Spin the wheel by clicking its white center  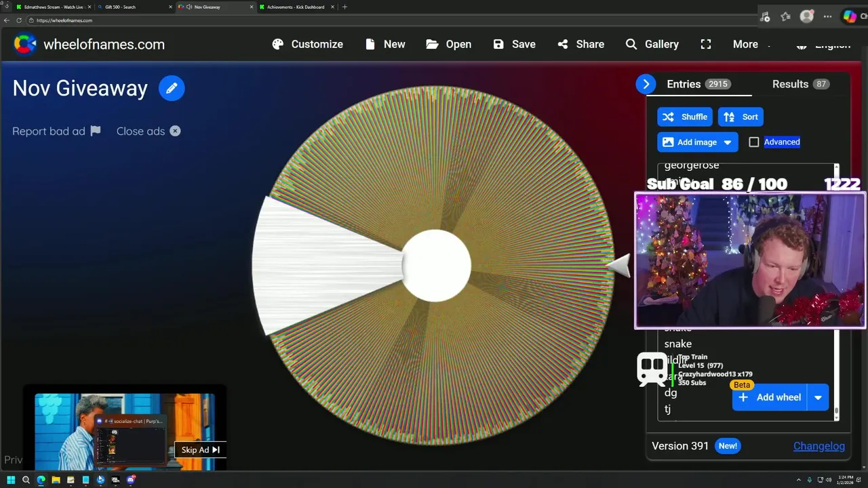tap(437, 266)
